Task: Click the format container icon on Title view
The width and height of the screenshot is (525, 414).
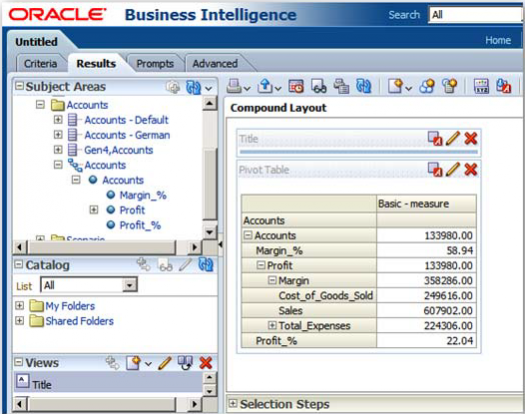Action: 435,138
